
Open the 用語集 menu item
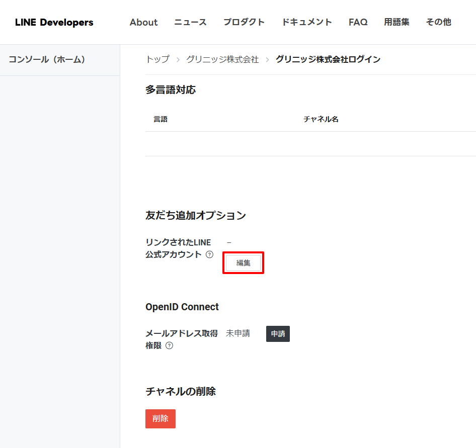396,22
